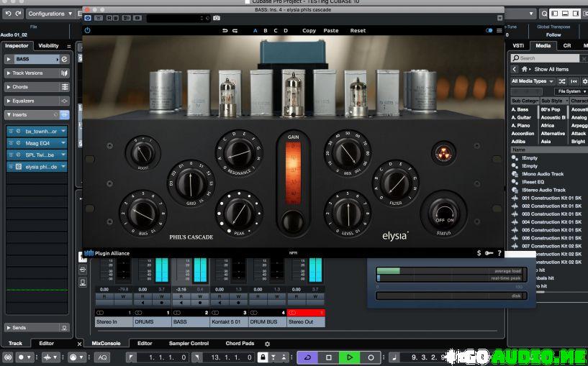This screenshot has height=366, width=588.
Task: Click the Cubase redo arrow in toolbar
Action: 18,14
